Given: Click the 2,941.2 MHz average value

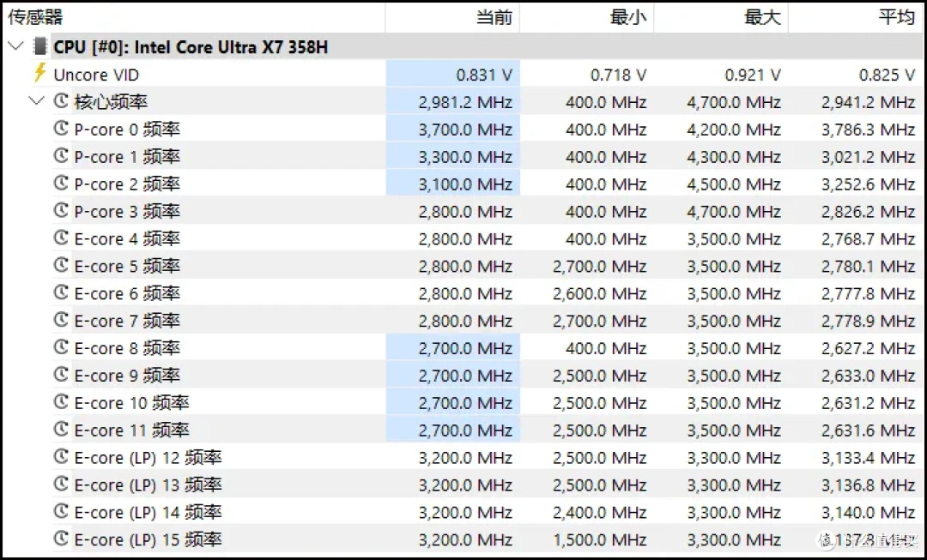Looking at the screenshot, I should (x=869, y=103).
